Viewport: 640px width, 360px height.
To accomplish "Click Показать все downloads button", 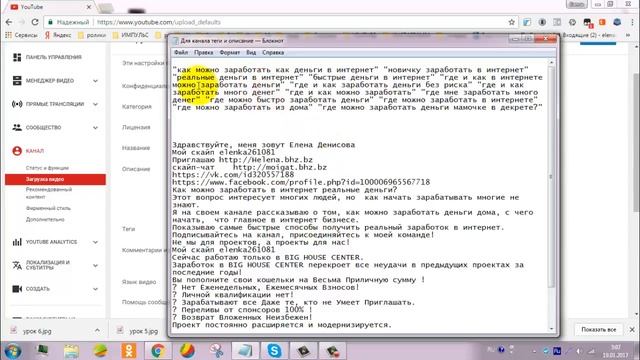I will (x=598, y=329).
